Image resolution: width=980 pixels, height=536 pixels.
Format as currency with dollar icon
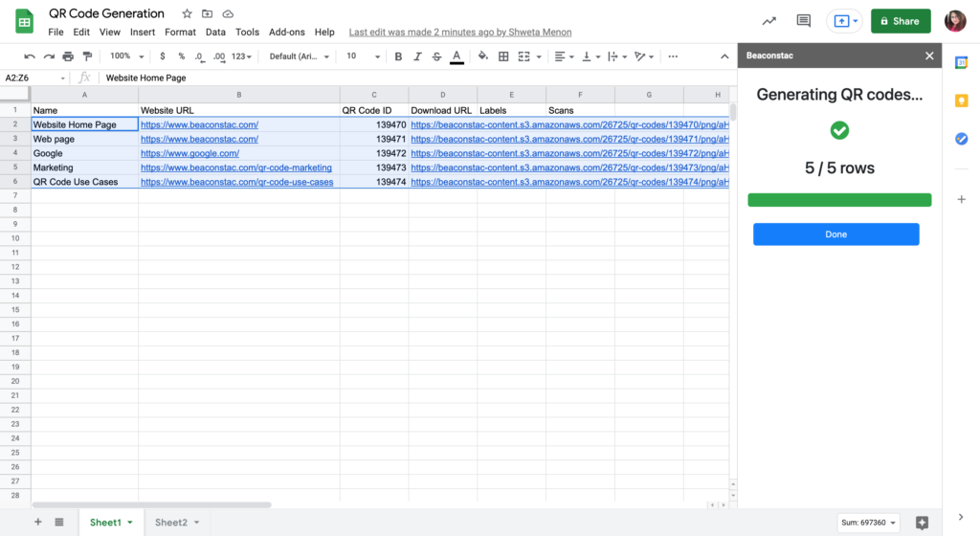coord(163,56)
